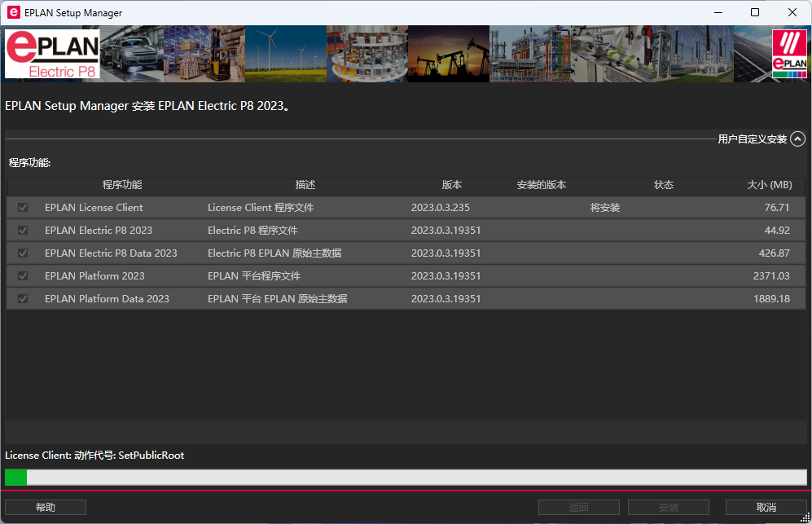Click the wind turbine banner image
Viewport: 812px width, 524px height.
(x=286, y=54)
